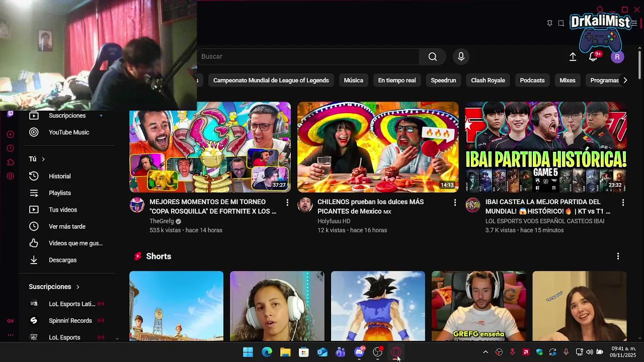Open settings gear in Opera GX sidebar

[x=10, y=176]
